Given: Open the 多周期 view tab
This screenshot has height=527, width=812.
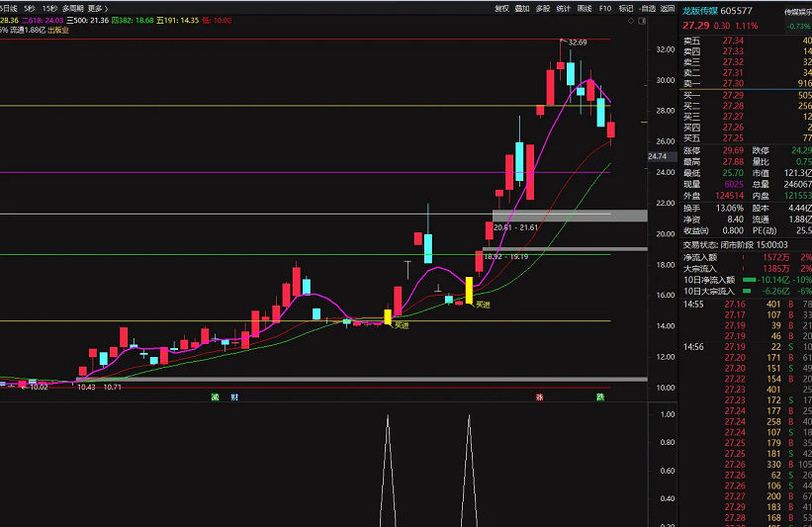Looking at the screenshot, I should [x=72, y=8].
